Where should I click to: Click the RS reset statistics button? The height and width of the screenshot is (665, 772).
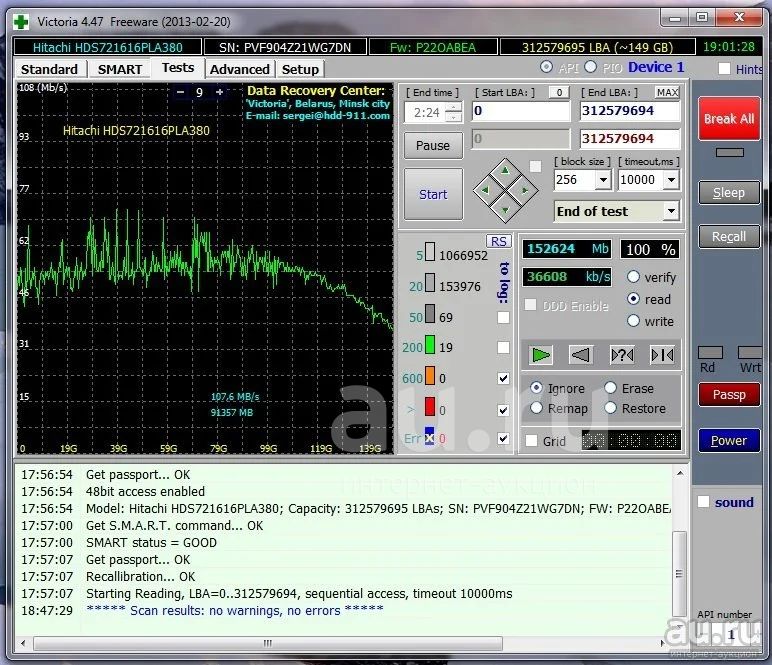pyautogui.click(x=498, y=241)
